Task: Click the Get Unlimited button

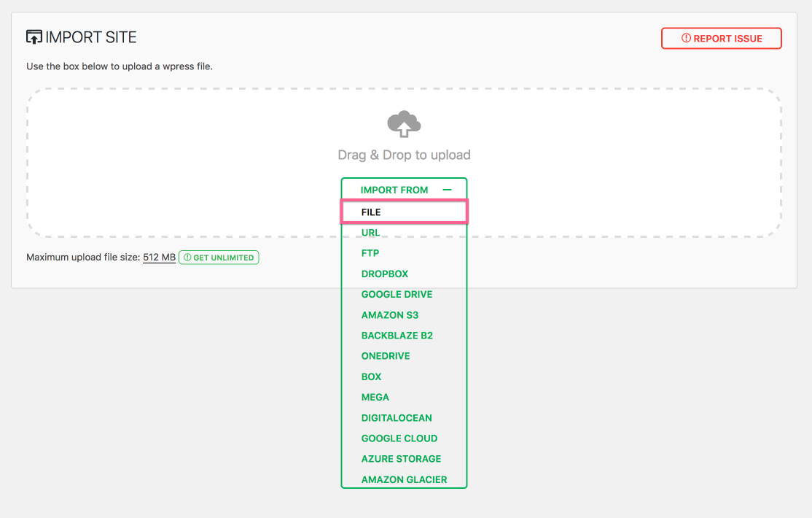Action: click(x=219, y=258)
